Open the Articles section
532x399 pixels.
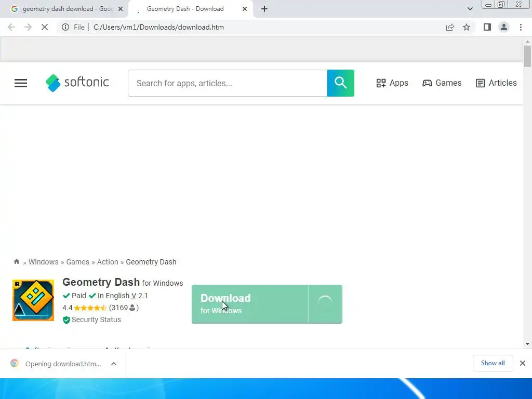click(496, 83)
